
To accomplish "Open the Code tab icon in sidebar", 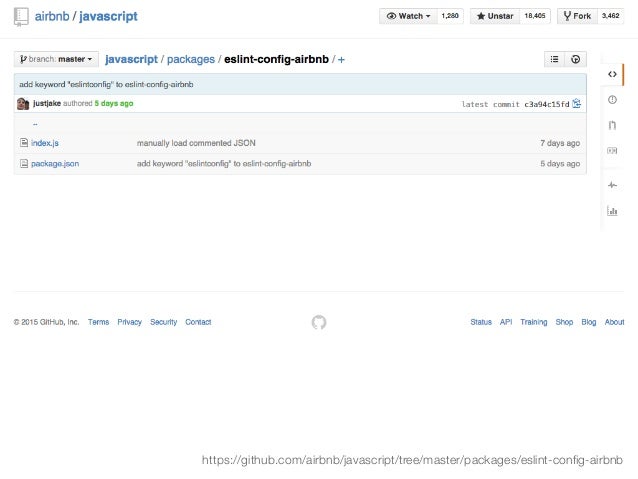I will (x=612, y=74).
